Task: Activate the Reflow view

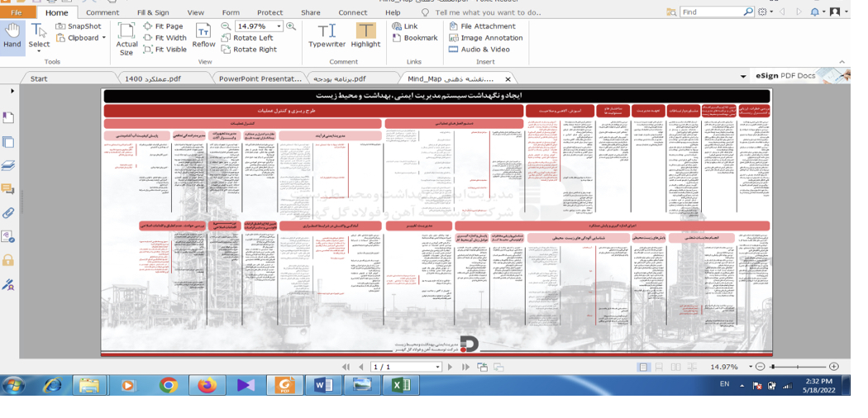Action: [x=203, y=36]
